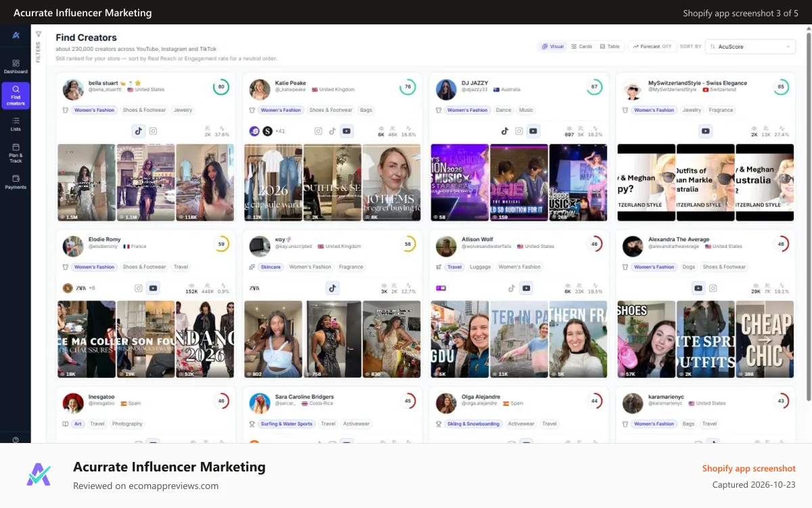Select TikTok icon on Katie Peake card
This screenshot has width=812, height=508.
(332, 131)
